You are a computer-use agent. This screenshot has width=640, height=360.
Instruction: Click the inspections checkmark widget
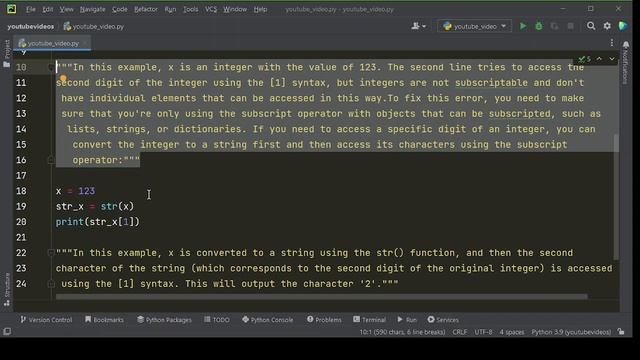click(584, 59)
